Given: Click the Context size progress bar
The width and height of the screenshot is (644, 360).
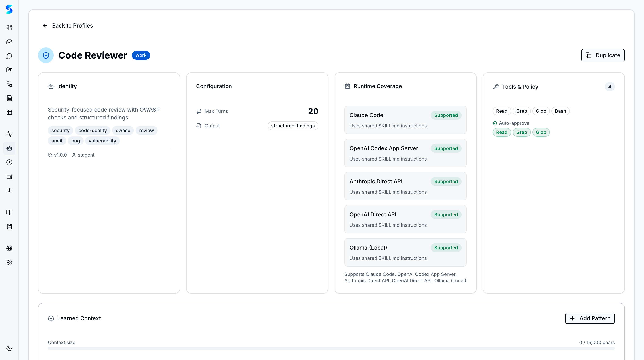Looking at the screenshot, I should coord(331,349).
